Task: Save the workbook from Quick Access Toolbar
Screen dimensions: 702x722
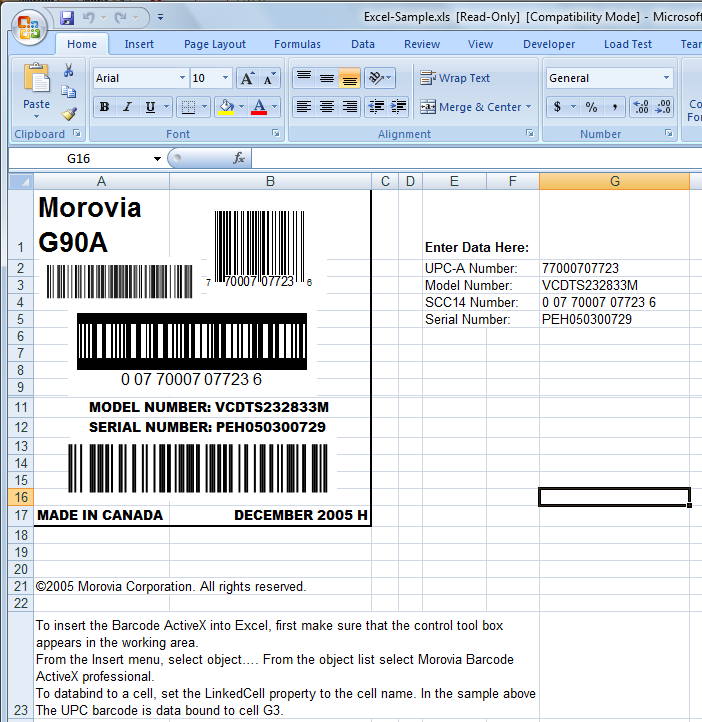Action: 67,18
